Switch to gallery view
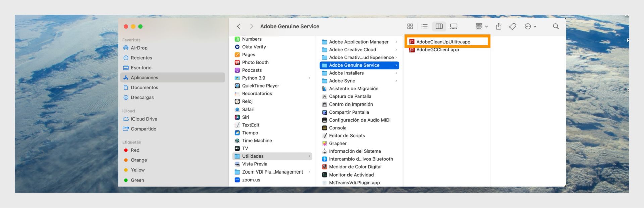Image resolution: width=644 pixels, height=208 pixels. click(454, 26)
